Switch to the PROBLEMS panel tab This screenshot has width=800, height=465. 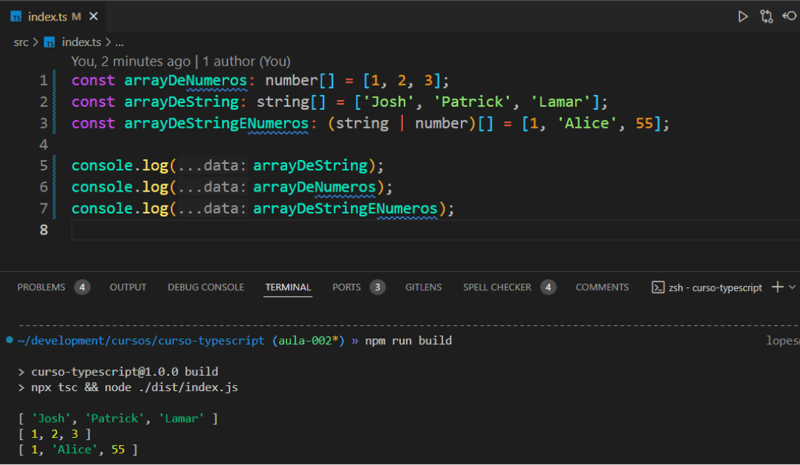point(41,287)
